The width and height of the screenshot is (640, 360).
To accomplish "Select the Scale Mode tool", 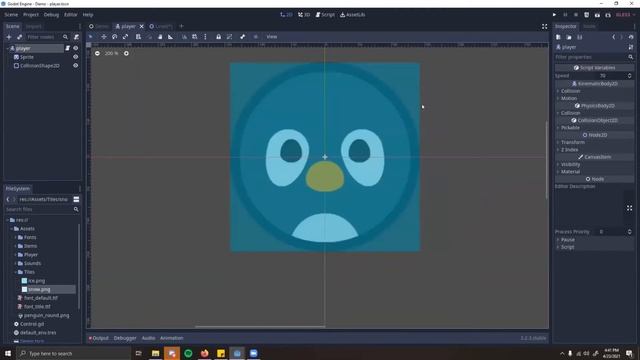I will coord(126,37).
